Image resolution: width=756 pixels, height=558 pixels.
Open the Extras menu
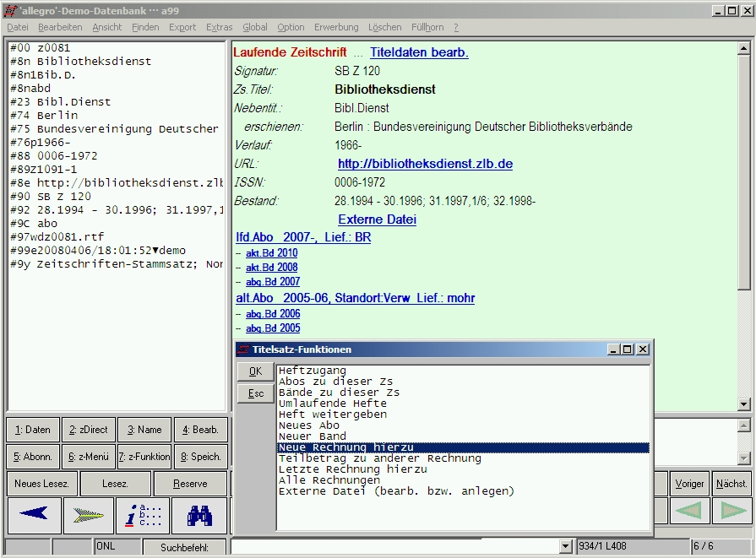(x=220, y=28)
